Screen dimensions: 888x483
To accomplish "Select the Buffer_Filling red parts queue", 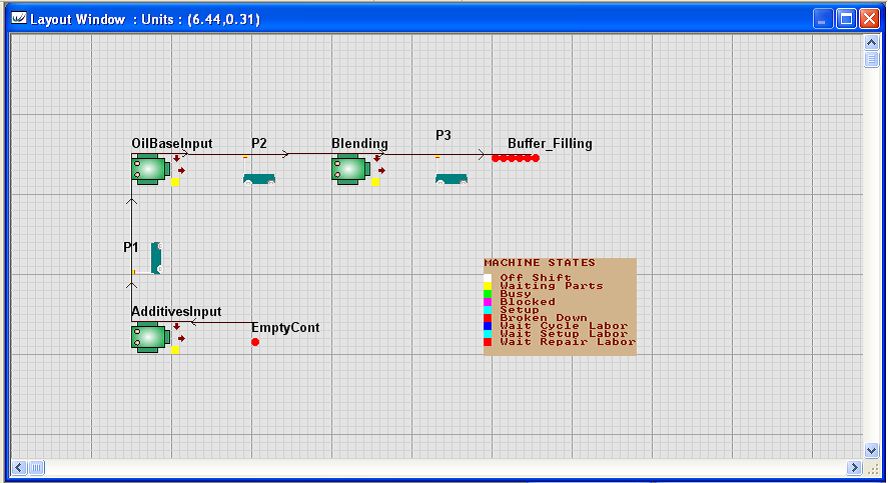I will [x=515, y=158].
